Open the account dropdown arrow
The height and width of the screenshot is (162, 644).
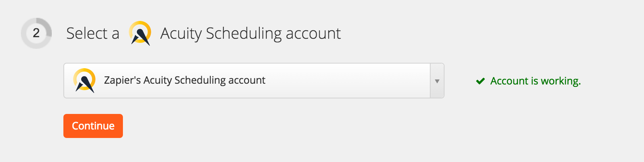[437, 81]
